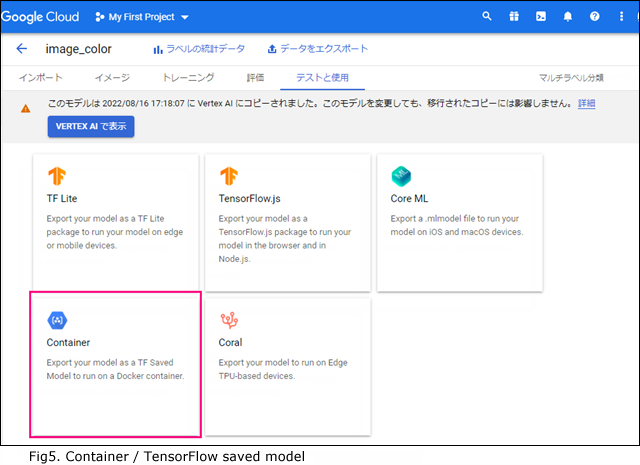
Task: Click the Coral red branch icon
Action: [x=229, y=320]
